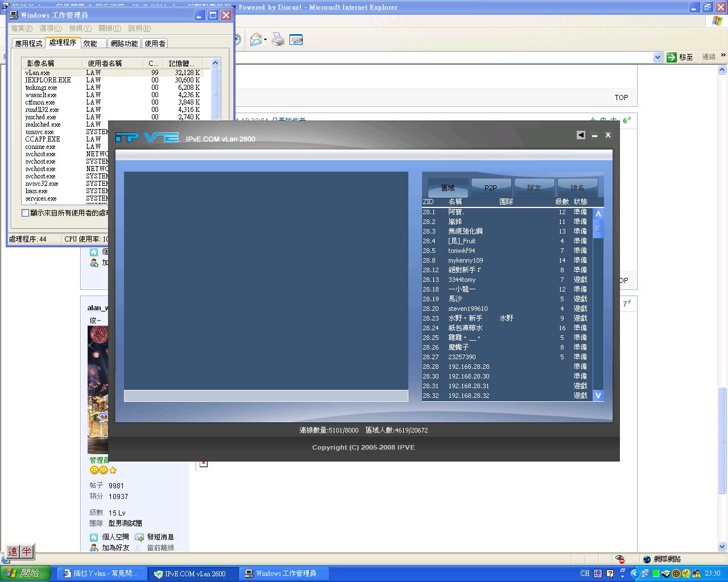Click the mail icon in Internet Explorer toolbar
The height and width of the screenshot is (582, 728).
(x=255, y=39)
